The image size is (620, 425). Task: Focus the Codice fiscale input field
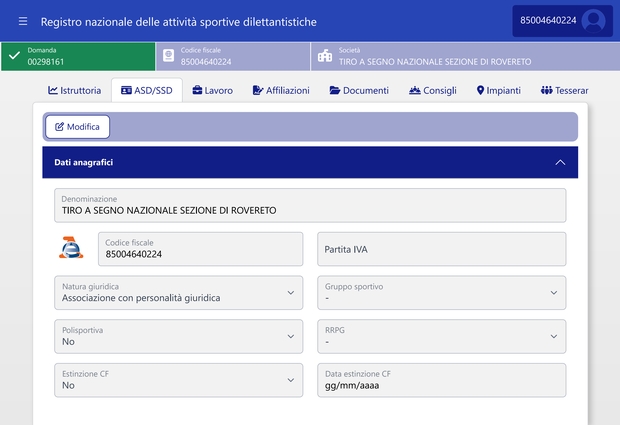200,249
